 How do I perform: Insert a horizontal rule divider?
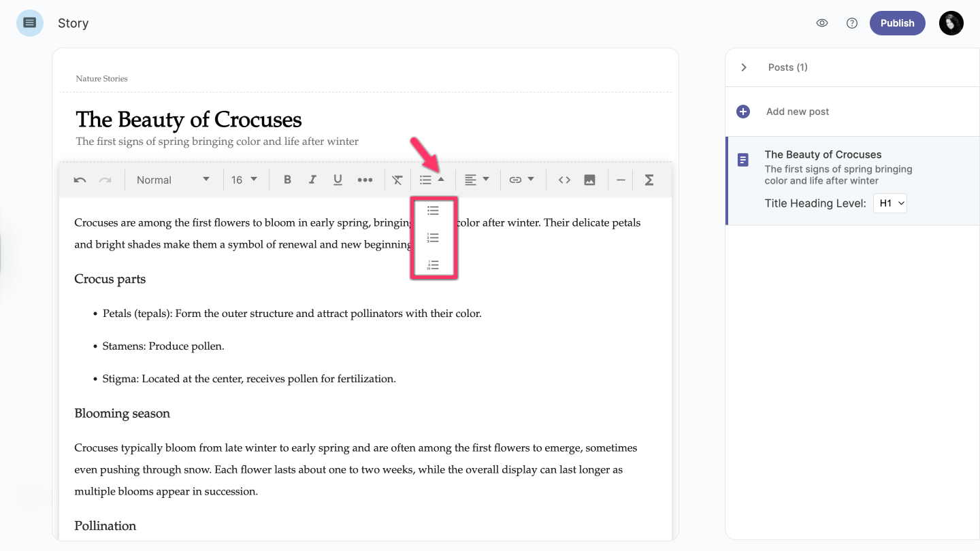621,180
